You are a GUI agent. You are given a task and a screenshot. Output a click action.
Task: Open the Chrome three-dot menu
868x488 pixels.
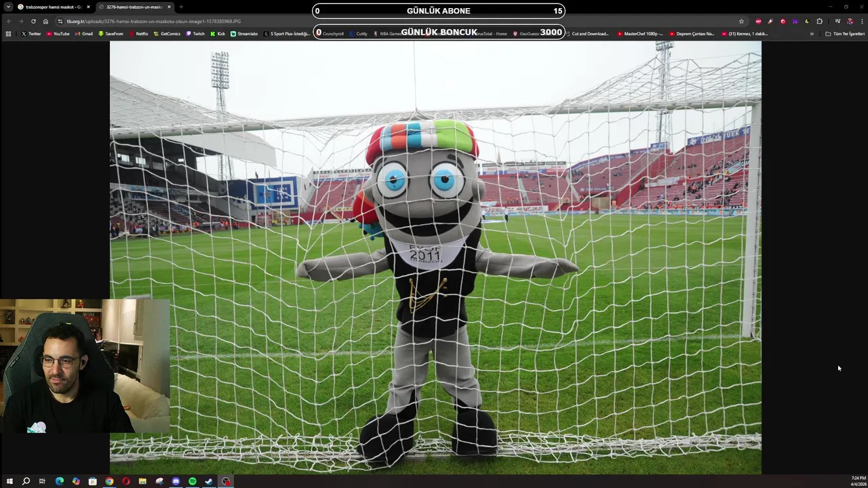tap(862, 21)
